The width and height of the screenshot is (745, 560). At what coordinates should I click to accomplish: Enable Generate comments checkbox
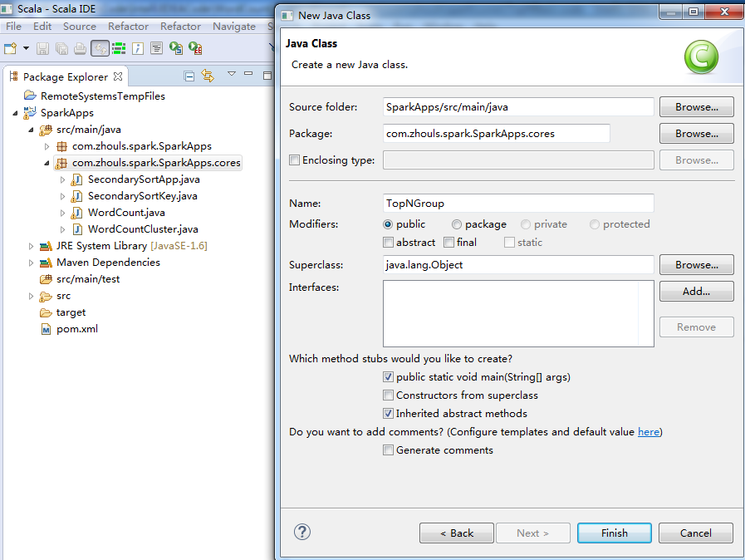click(x=388, y=450)
